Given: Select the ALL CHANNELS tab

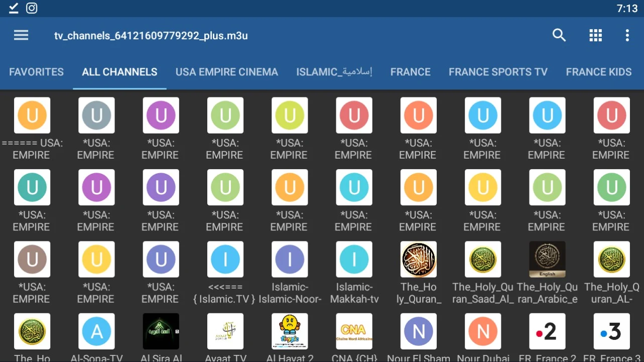Looking at the screenshot, I should tap(119, 72).
